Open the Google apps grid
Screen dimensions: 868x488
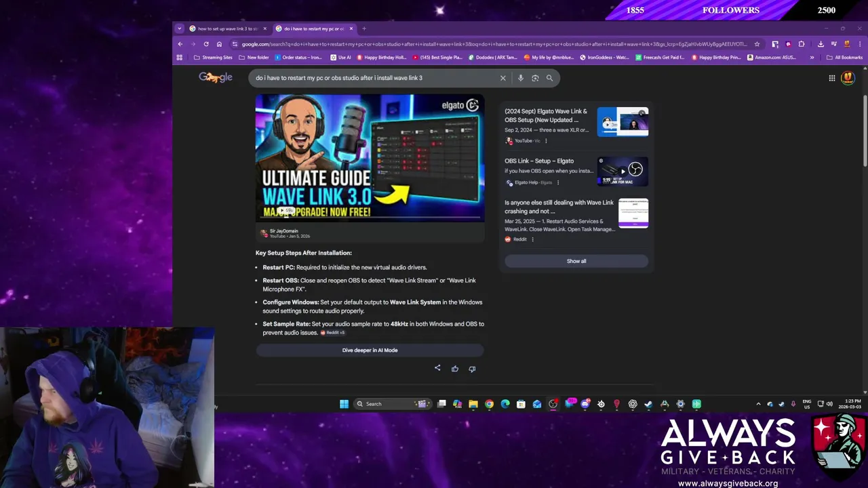pos(832,78)
